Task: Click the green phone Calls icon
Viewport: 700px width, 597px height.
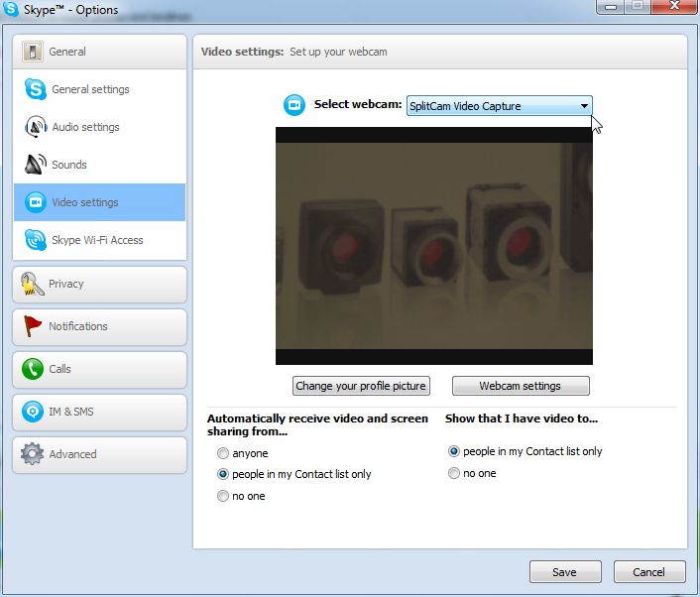Action: (x=33, y=369)
